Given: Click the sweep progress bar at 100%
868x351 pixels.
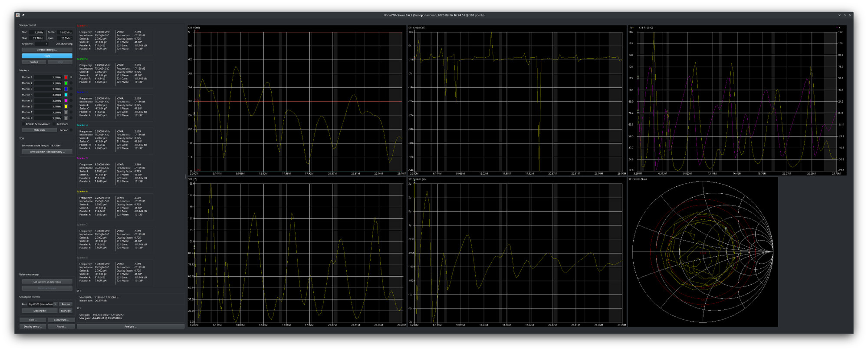Looking at the screenshot, I should pos(47,56).
